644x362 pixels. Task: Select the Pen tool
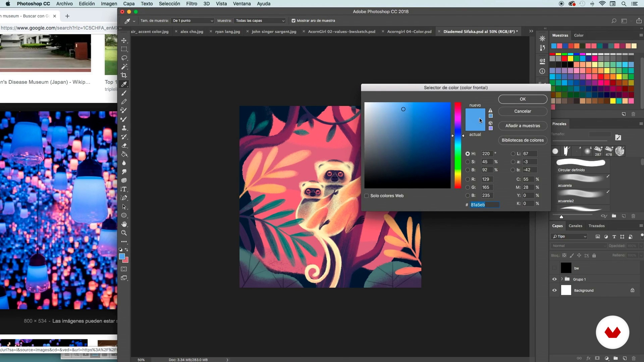pyautogui.click(x=124, y=198)
